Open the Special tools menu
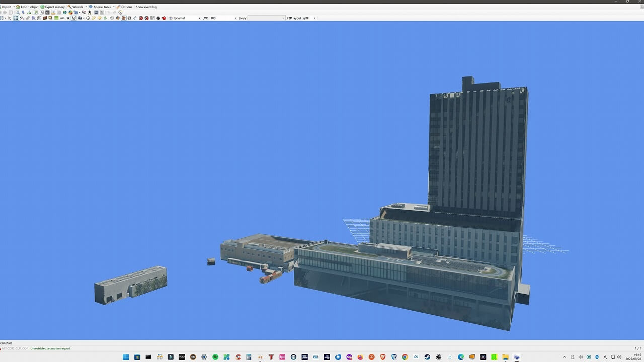 coord(102,7)
